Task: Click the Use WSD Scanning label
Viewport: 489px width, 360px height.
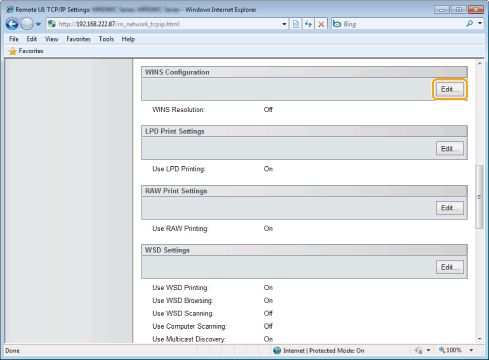Action: pyautogui.click(x=183, y=314)
